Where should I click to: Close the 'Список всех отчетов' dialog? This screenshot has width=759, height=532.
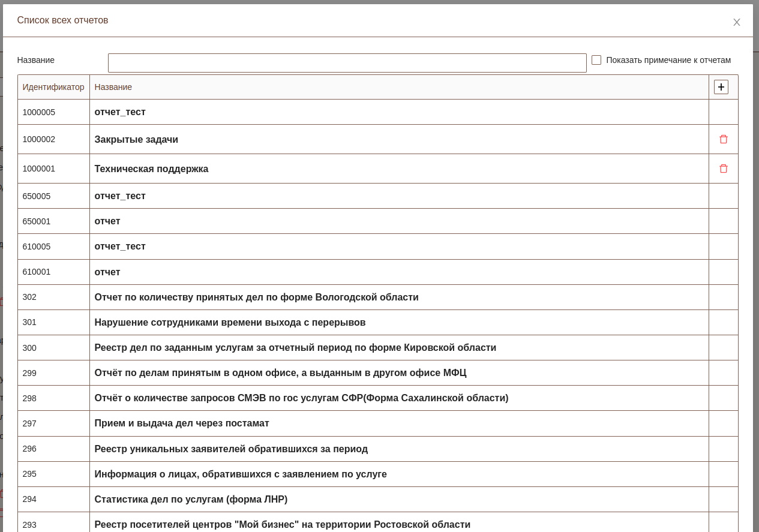pos(736,22)
